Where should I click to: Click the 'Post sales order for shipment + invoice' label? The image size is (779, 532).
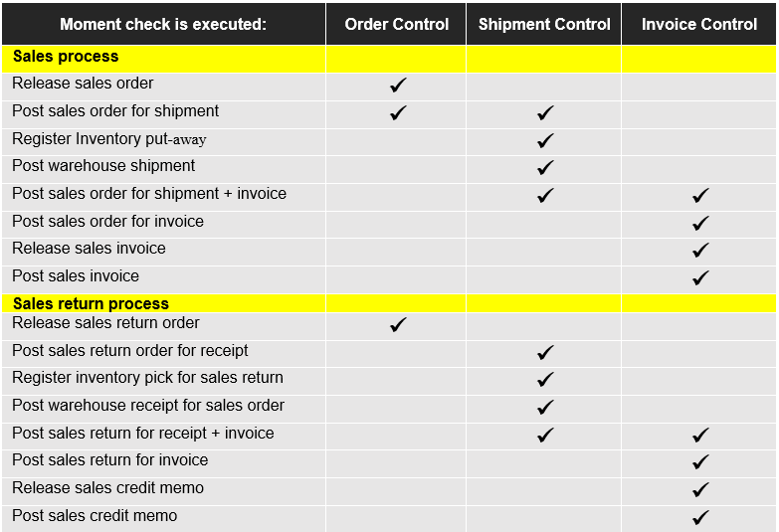click(149, 194)
